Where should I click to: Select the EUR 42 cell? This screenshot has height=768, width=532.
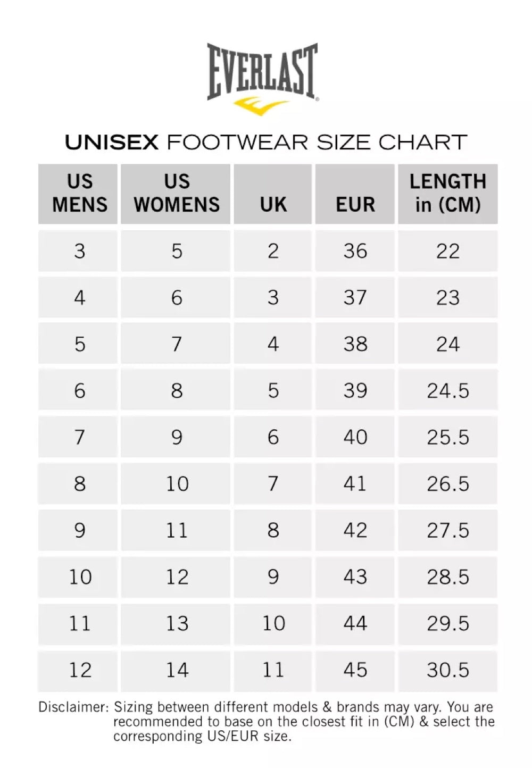pos(355,530)
